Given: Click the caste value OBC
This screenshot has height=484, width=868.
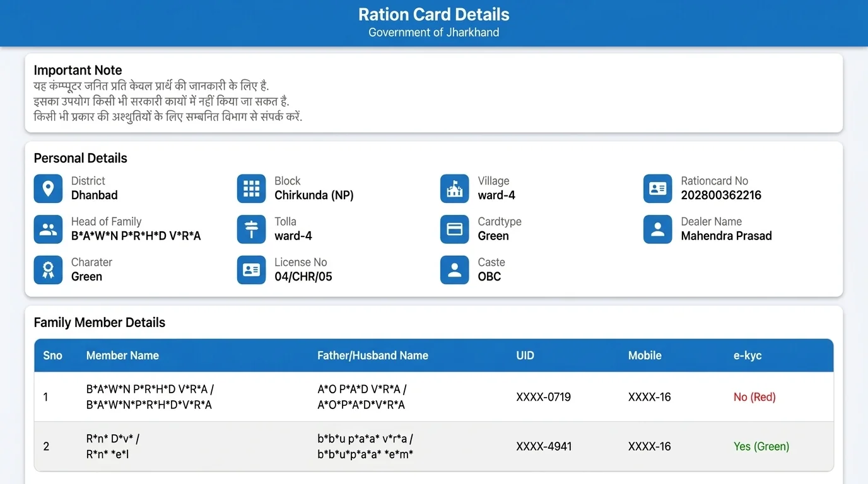Looking at the screenshot, I should [x=490, y=277].
